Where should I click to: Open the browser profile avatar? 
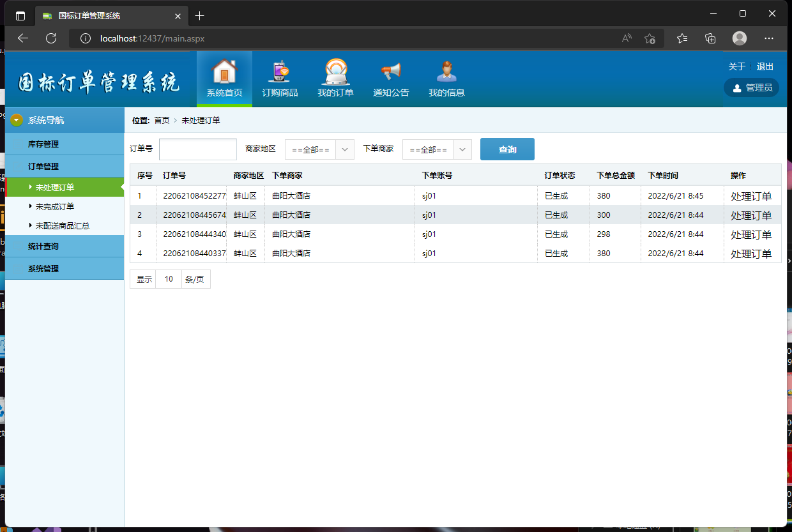[x=740, y=38]
